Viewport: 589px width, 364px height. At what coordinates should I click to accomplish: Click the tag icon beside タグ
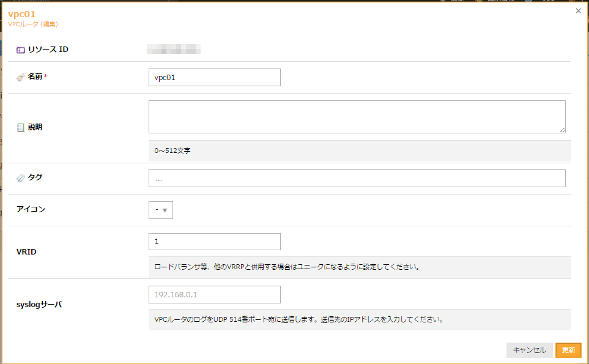click(21, 177)
